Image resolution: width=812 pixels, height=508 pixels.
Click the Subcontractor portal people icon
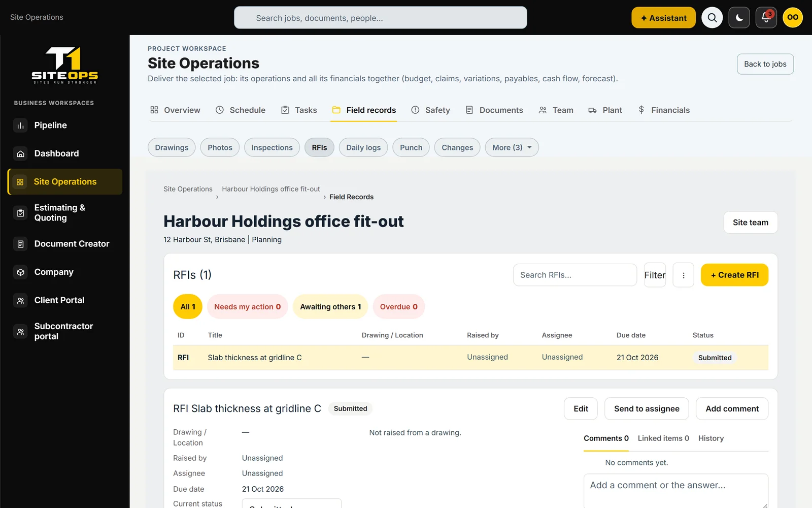pos(20,331)
